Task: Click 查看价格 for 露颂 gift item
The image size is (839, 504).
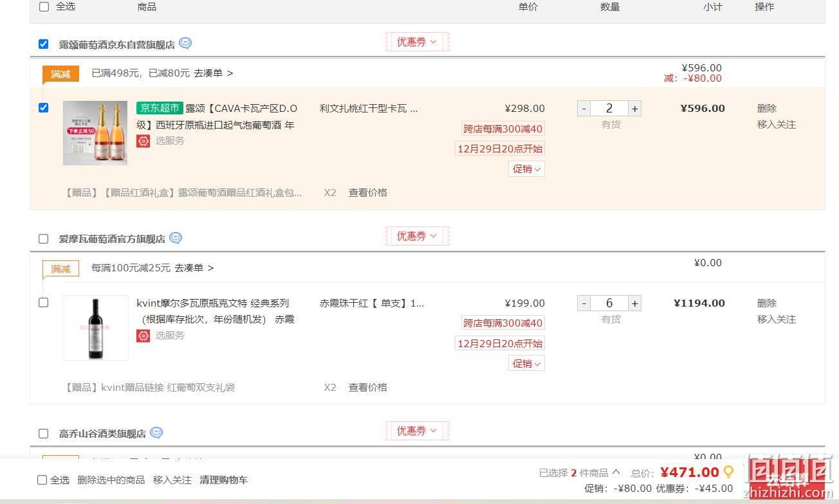Action: (x=367, y=193)
